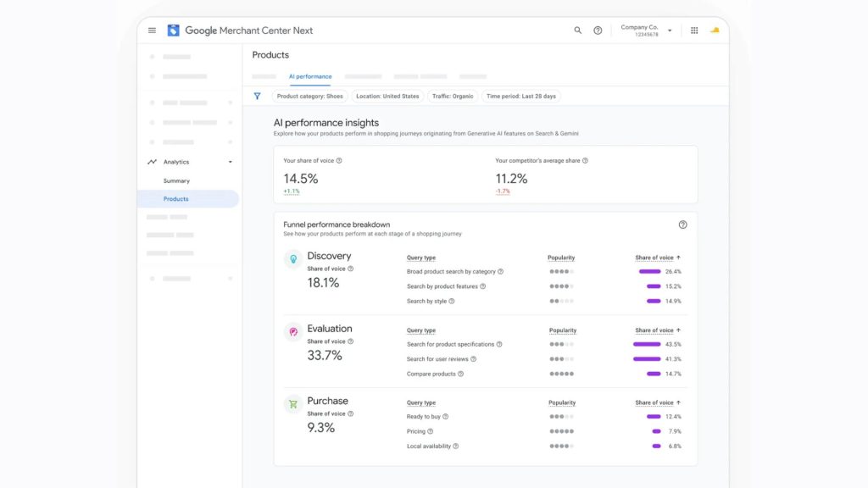Click info icon for Search by product features
This screenshot has height=488, width=868.
click(x=482, y=286)
